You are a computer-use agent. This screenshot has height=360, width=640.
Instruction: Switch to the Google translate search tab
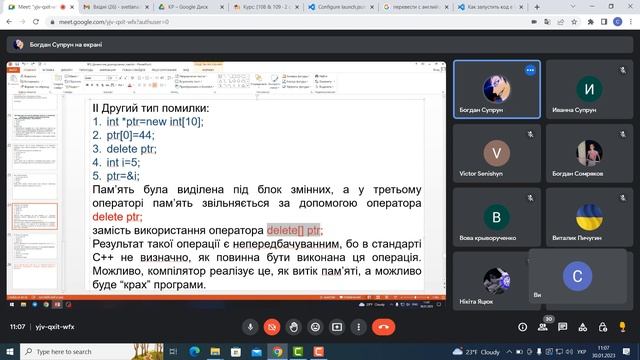coord(416,7)
